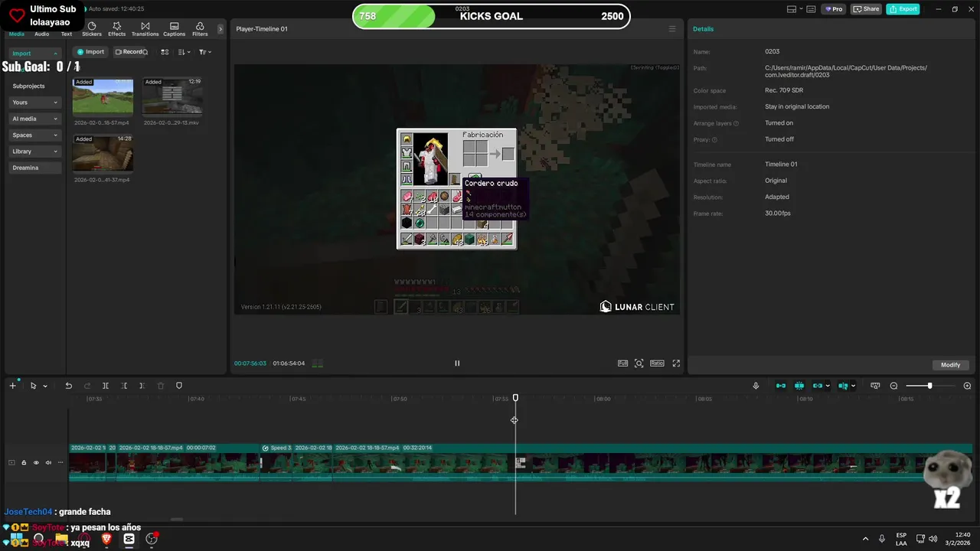Toggle main track magnet
Viewport: 980px width, 551px height.
[x=781, y=386]
